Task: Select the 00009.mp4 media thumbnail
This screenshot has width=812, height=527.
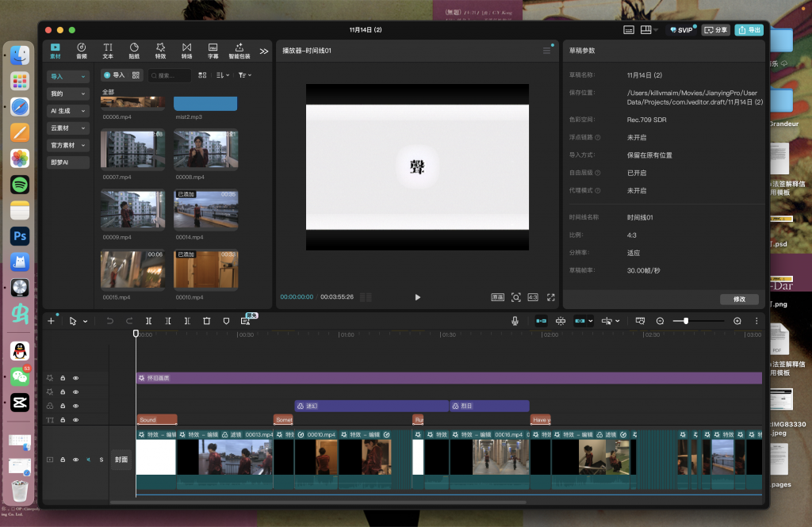Action: (132, 210)
